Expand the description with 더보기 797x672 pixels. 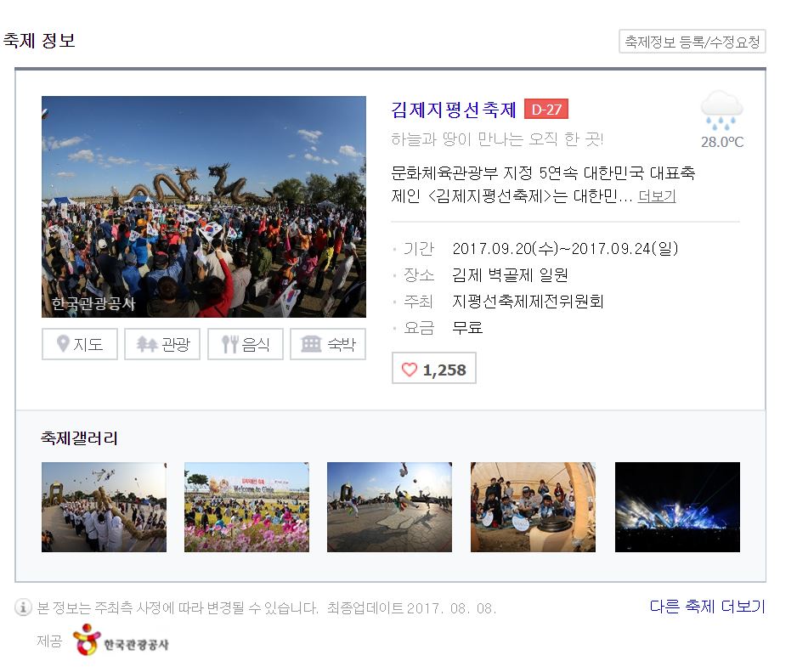[657, 196]
